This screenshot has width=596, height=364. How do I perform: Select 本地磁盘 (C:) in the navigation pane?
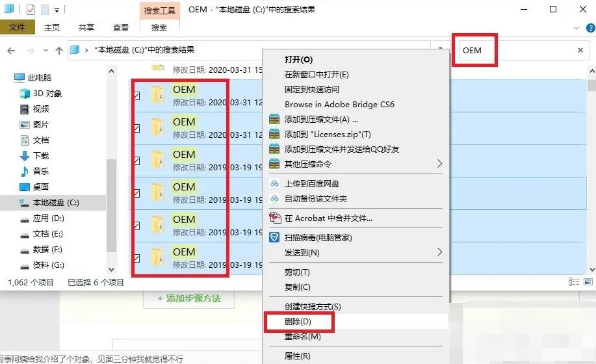pyautogui.click(x=53, y=203)
